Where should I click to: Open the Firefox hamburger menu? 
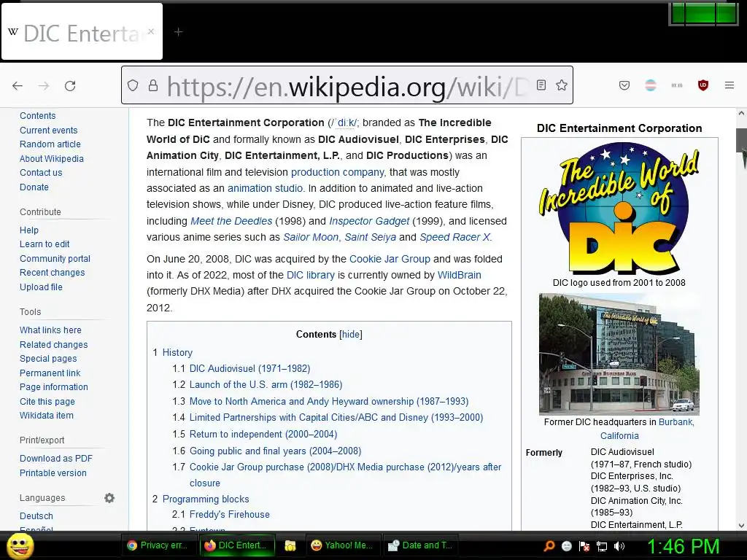pyautogui.click(x=729, y=85)
